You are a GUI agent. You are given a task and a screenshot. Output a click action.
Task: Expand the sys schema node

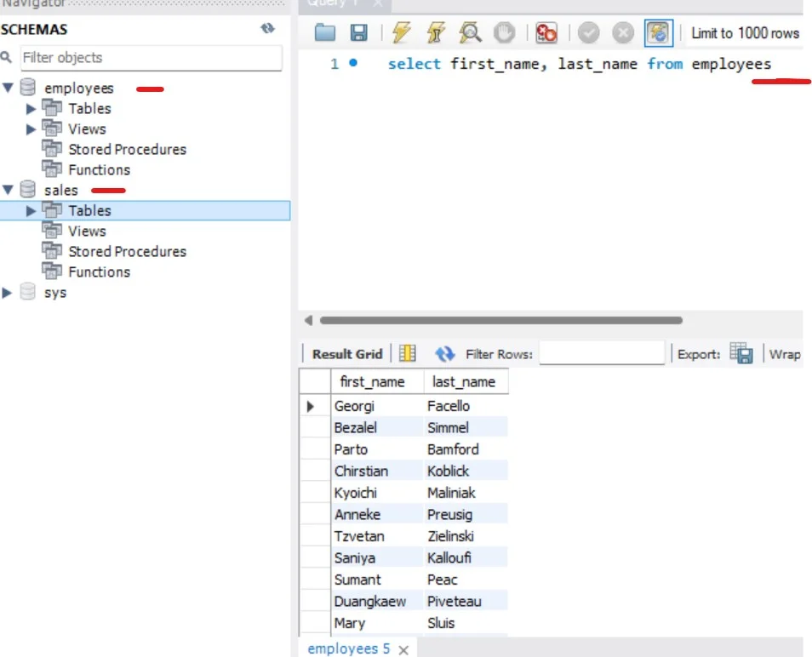coord(8,293)
